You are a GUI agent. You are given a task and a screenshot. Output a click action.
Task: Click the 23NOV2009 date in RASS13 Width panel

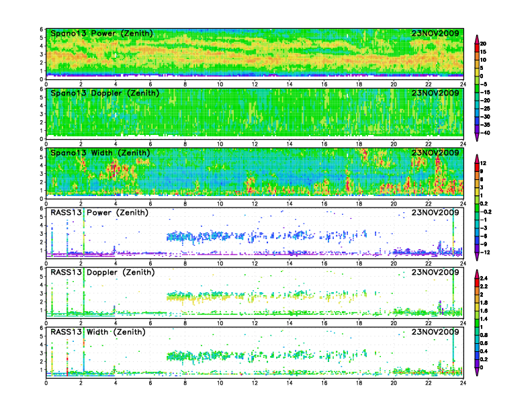click(x=435, y=332)
